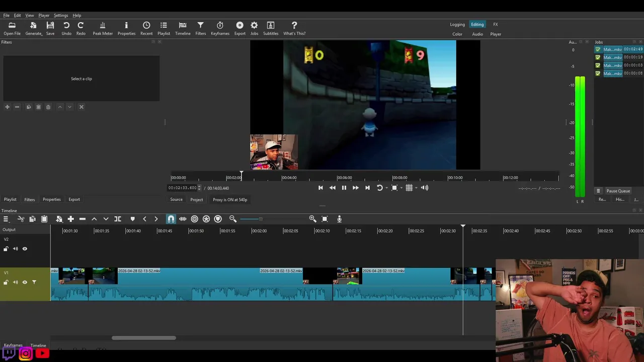Toggle Scrub While Dragging eye icon
This screenshot has height=362, width=644.
183,219
